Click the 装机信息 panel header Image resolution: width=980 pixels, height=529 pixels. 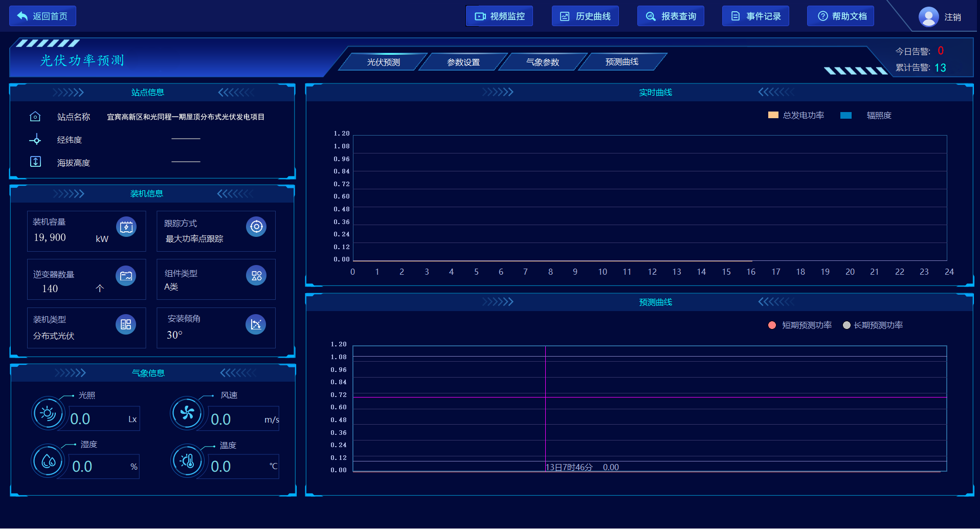coord(147,194)
